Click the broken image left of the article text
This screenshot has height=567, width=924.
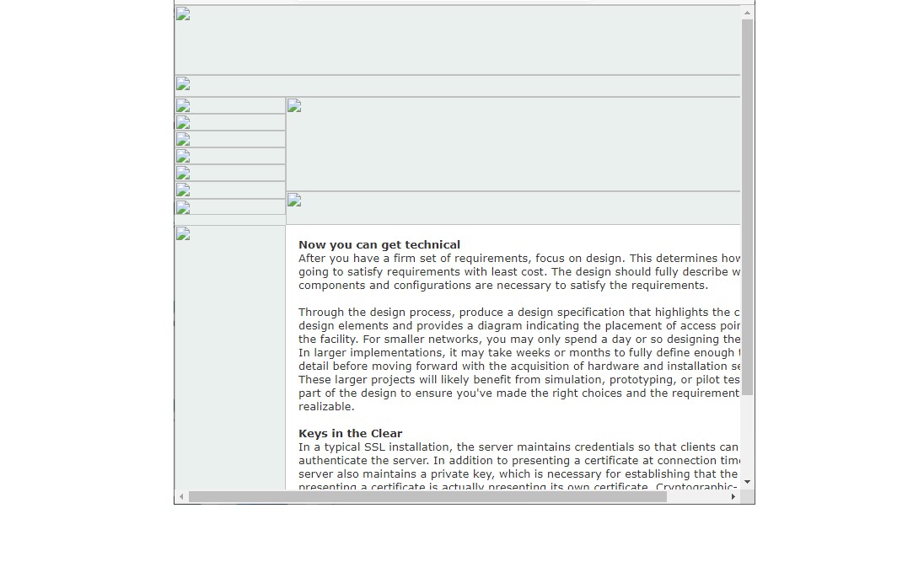click(183, 233)
